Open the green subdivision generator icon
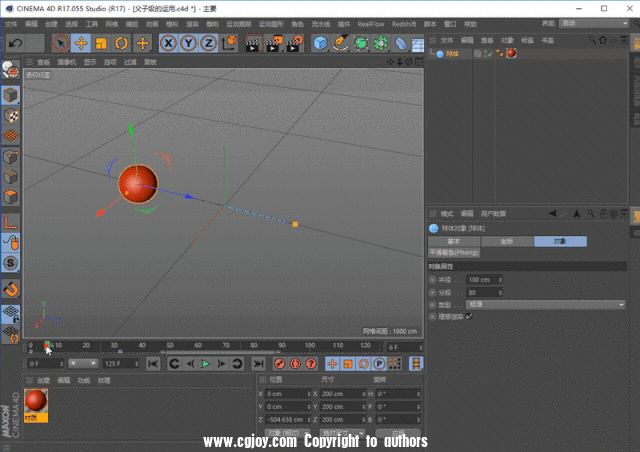The height and width of the screenshot is (452, 640). pos(361,43)
